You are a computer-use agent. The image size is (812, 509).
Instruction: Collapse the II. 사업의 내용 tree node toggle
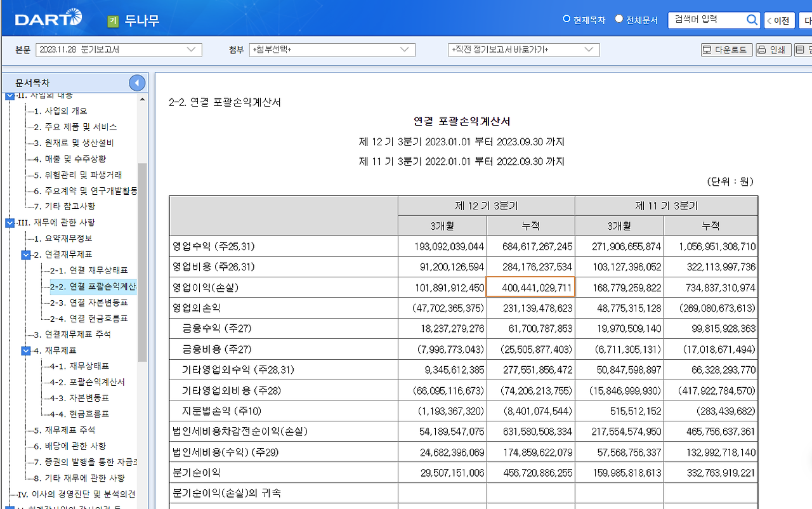click(10, 96)
